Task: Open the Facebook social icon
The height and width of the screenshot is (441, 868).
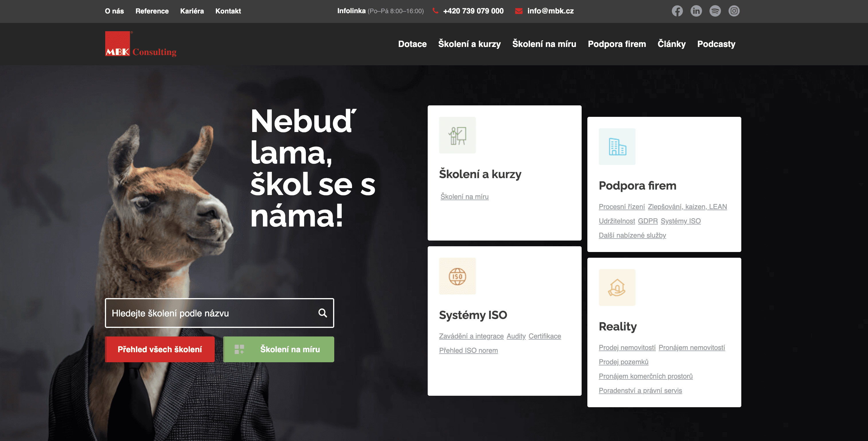Action: [677, 11]
